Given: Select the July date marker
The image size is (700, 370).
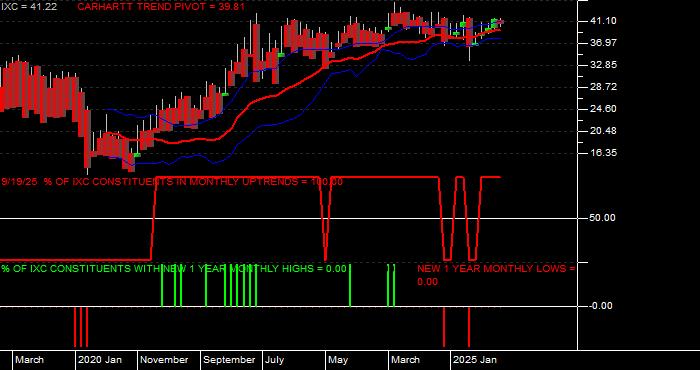Looking at the screenshot, I should [274, 360].
